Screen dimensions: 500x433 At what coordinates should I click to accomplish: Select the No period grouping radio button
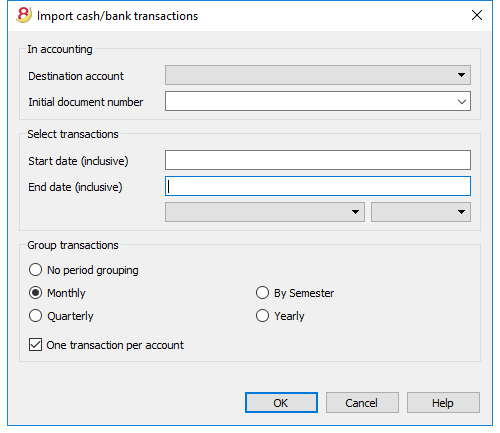click(x=35, y=270)
